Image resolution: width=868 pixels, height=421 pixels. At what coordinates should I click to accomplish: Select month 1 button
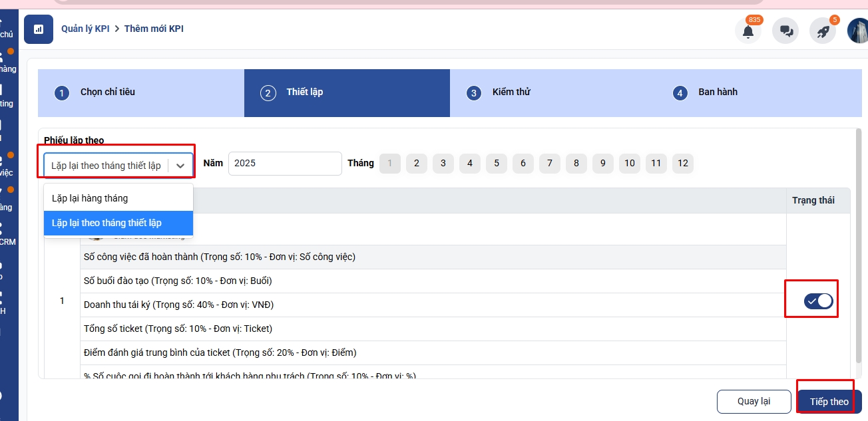point(390,164)
